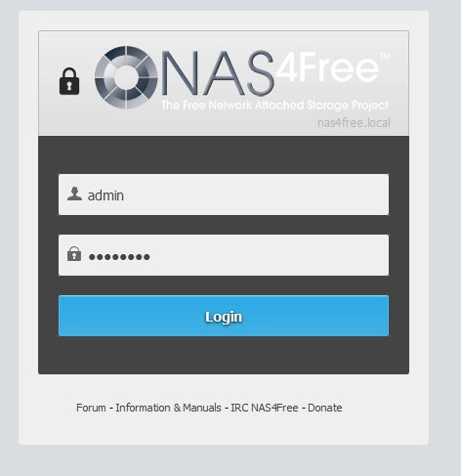Image resolution: width=461 pixels, height=476 pixels.
Task: Click the small padlock icon in password field
Action: click(74, 254)
